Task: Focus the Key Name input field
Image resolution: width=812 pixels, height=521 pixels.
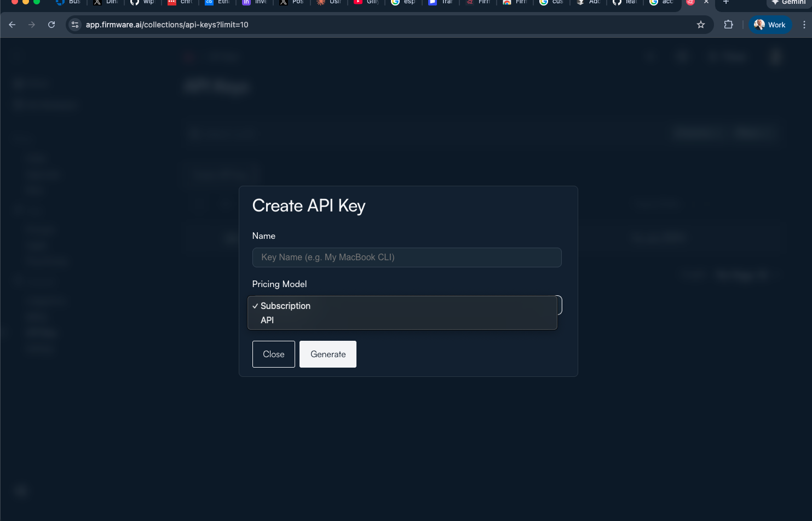Action: (x=406, y=257)
